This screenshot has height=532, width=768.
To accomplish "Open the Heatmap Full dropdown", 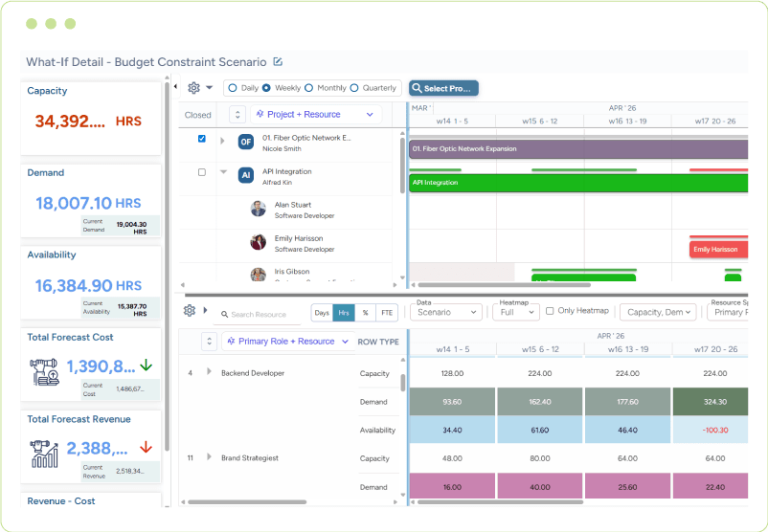I will pos(516,312).
